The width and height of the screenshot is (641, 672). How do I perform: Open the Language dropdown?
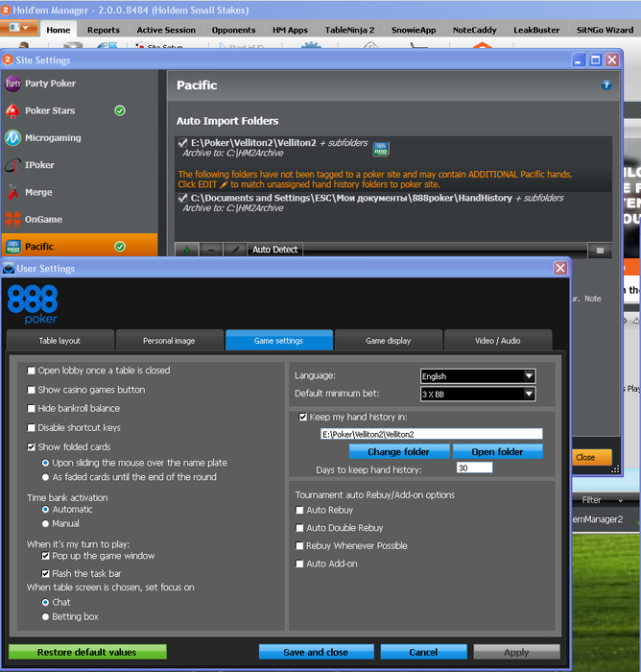478,376
